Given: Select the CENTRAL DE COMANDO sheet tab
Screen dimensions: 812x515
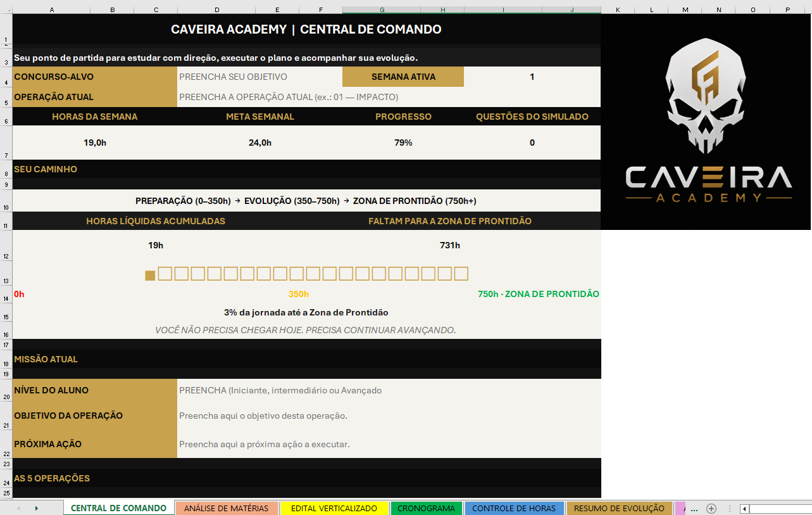Looking at the screenshot, I should [x=119, y=508].
